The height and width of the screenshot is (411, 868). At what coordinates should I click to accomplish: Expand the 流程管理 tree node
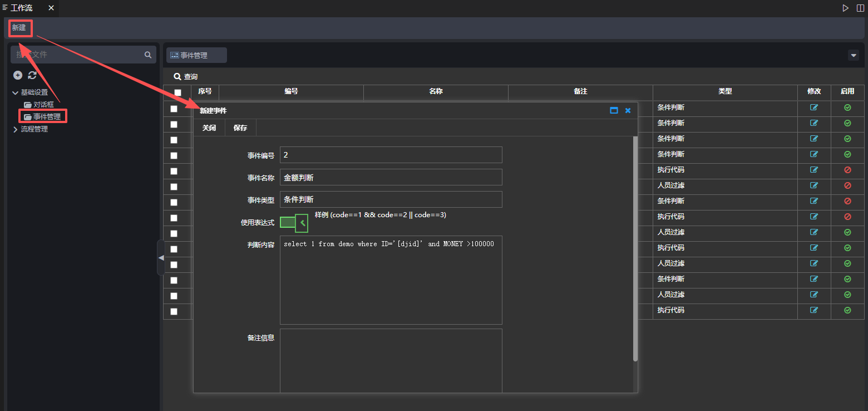click(x=15, y=129)
